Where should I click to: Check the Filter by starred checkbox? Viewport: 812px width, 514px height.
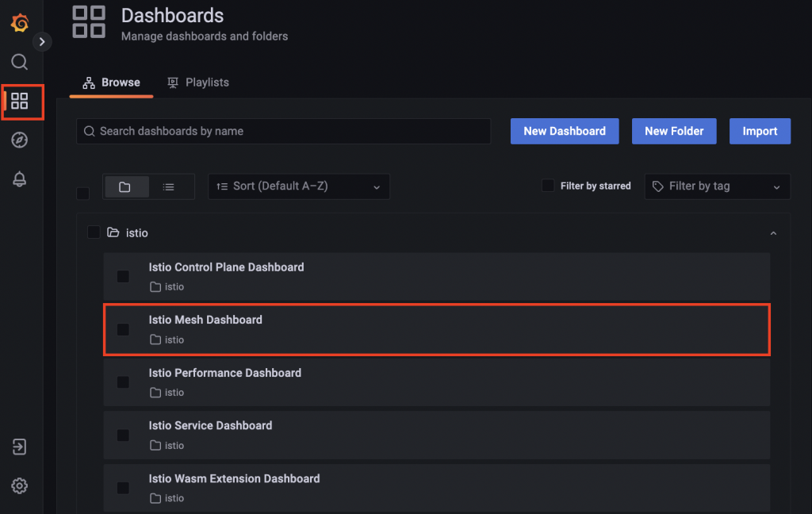click(548, 186)
